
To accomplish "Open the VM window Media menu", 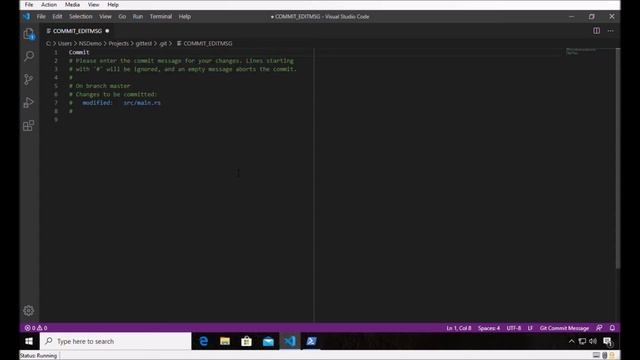I will coord(72,5).
